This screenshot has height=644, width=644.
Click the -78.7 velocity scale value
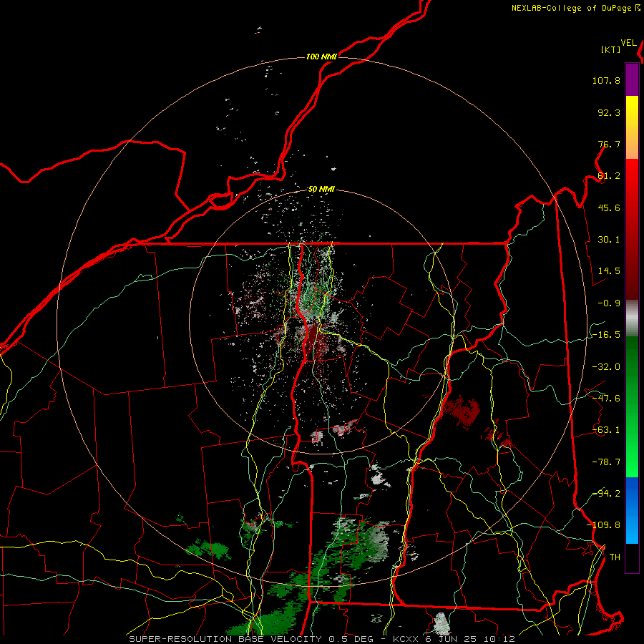coord(606,462)
